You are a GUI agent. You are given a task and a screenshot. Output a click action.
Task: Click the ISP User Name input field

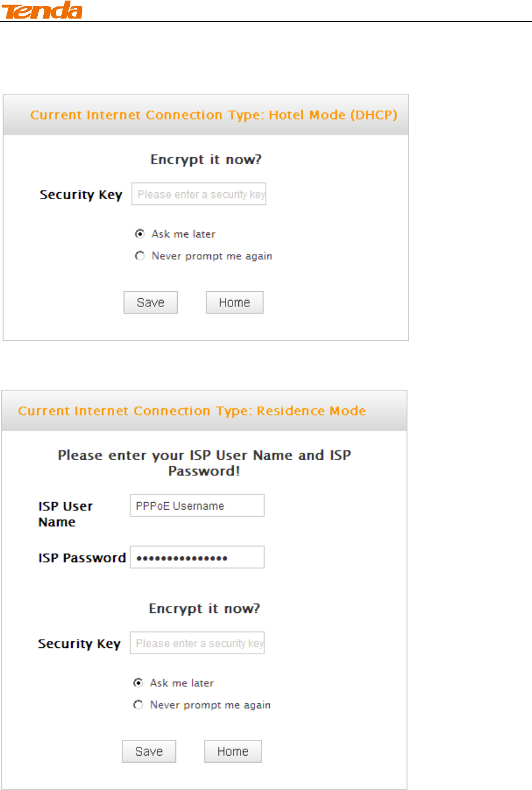197,506
